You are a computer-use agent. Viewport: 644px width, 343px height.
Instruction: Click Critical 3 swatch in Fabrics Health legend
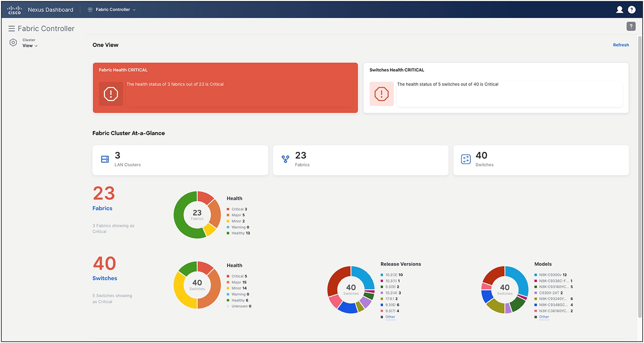coord(228,209)
